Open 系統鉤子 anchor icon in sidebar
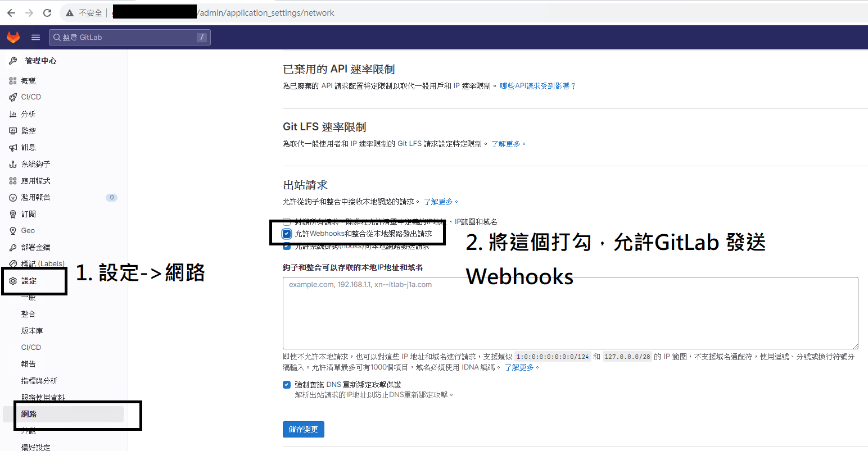The width and height of the screenshot is (868, 451). pos(13,164)
